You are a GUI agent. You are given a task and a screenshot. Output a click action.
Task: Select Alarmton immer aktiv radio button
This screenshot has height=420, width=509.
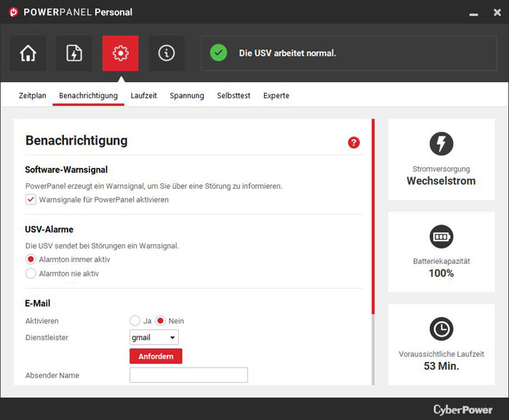point(31,259)
